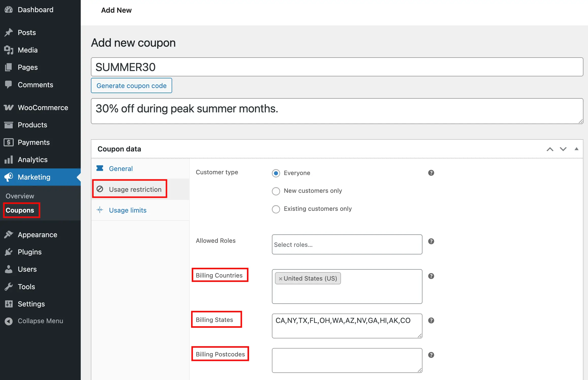Image resolution: width=588 pixels, height=380 pixels.
Task: Remove the United States billing country chip
Action: pyautogui.click(x=281, y=278)
